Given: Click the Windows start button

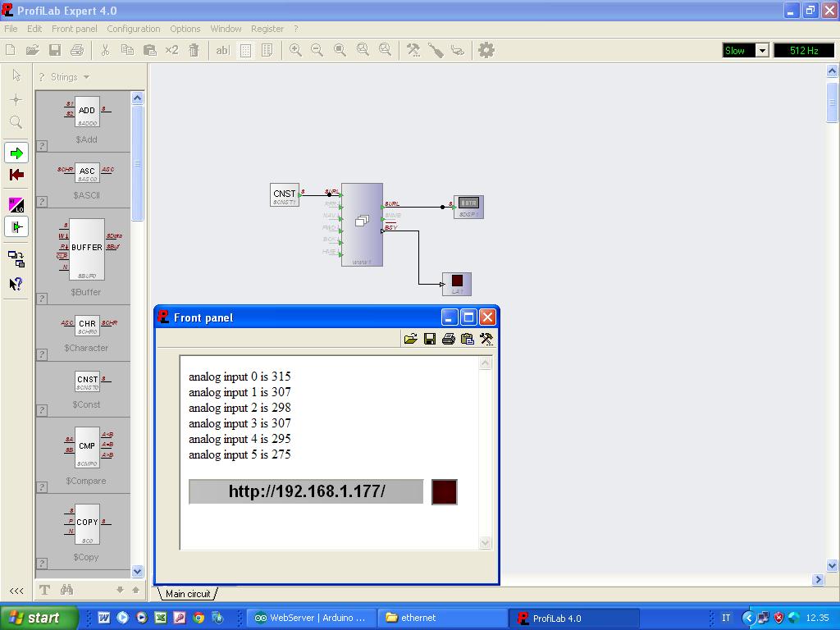Looking at the screenshot, I should [x=38, y=618].
